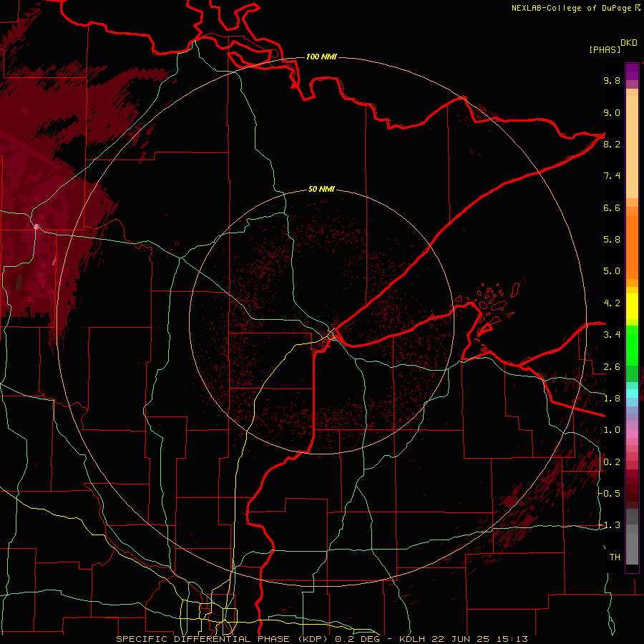This screenshot has width=644, height=644.
Task: Click the TH threshold label on the scale
Action: click(615, 557)
